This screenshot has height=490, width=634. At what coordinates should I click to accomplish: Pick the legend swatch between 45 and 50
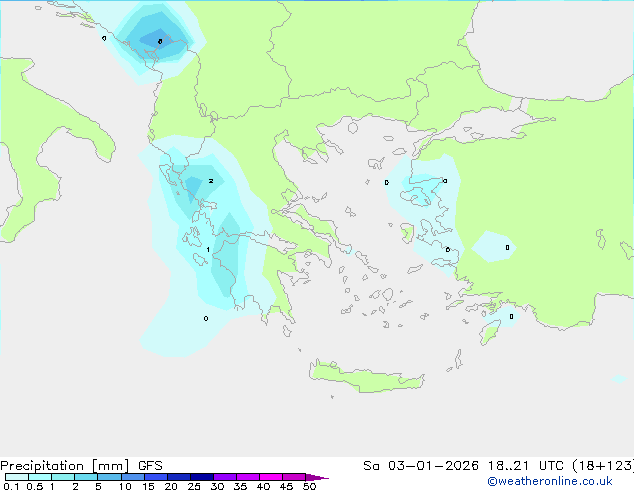294,477
